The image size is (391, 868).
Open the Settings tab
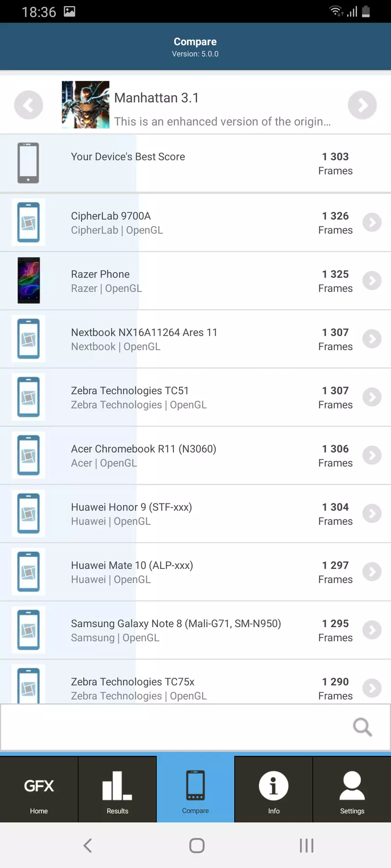(x=352, y=790)
